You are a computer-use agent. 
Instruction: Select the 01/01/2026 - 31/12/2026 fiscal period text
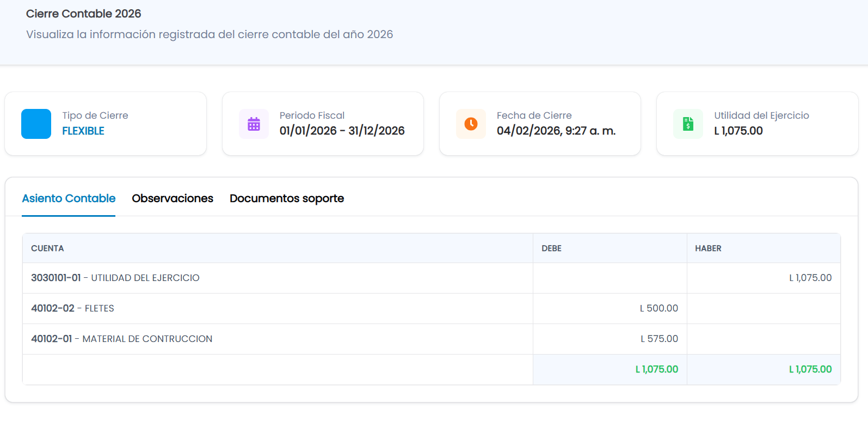pyautogui.click(x=342, y=131)
